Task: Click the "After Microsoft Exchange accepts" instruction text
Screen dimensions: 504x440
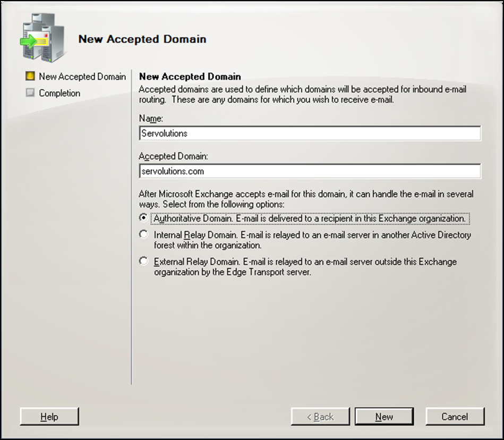Action: [305, 199]
